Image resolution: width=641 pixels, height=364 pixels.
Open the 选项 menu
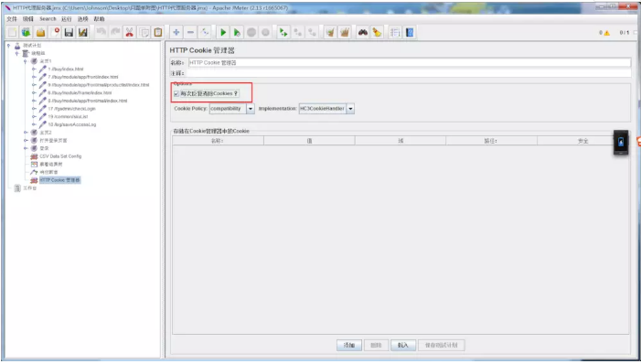click(83, 19)
